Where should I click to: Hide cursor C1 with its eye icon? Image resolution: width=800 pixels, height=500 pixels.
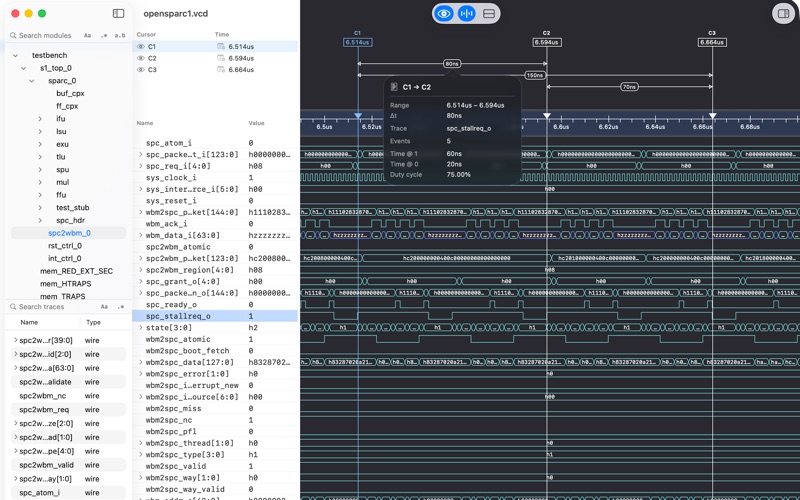tap(141, 46)
